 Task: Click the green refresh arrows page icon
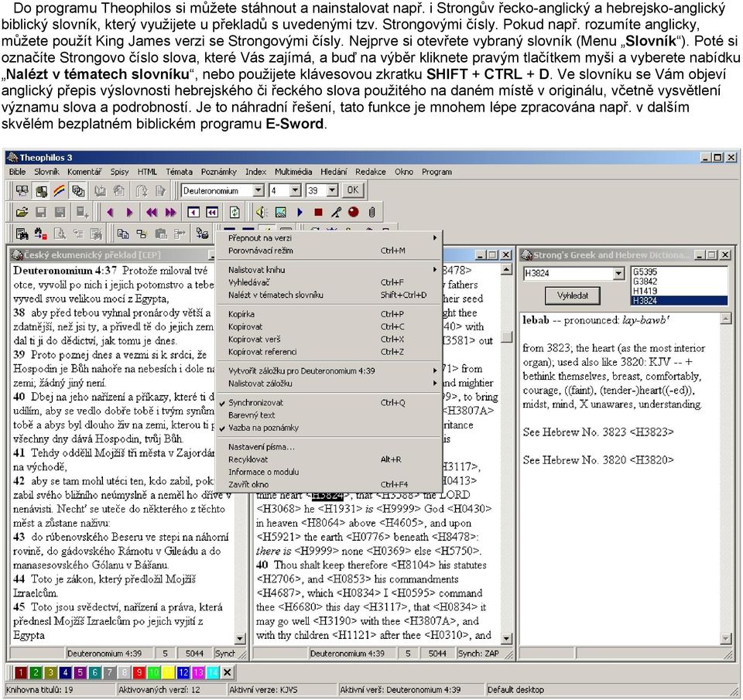pos(235,213)
